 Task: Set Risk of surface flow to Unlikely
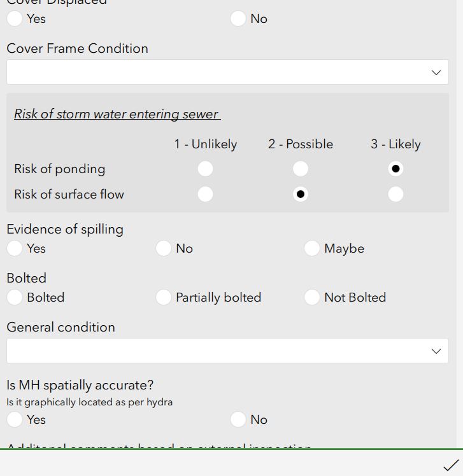tap(205, 194)
